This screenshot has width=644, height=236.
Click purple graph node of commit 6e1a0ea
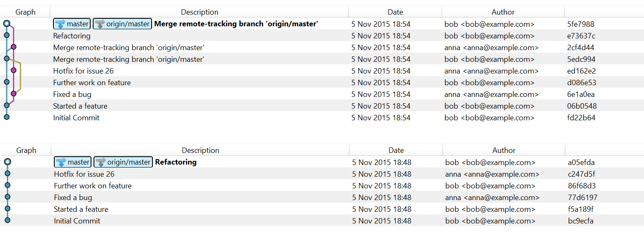13,94
